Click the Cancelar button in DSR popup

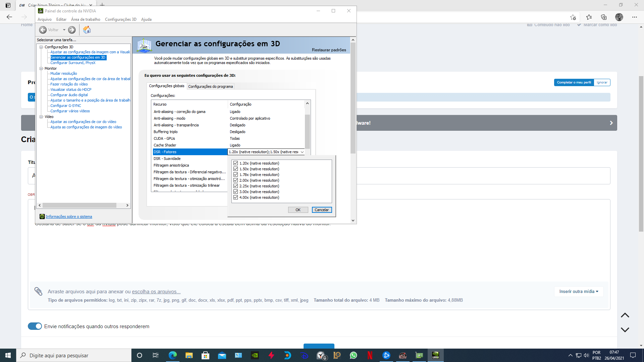tap(322, 210)
